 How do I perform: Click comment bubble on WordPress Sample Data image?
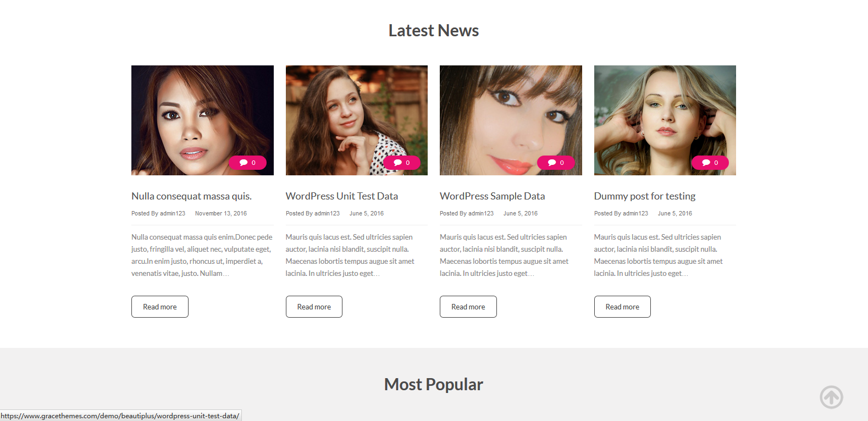pos(556,163)
